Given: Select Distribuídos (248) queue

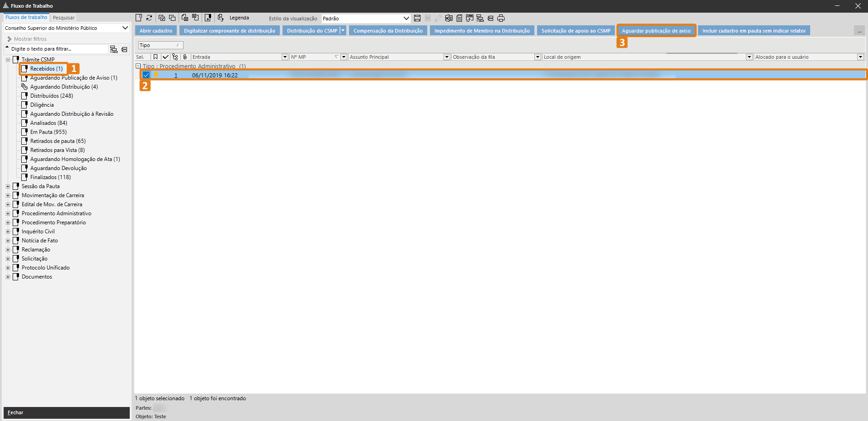Looking at the screenshot, I should coord(52,96).
